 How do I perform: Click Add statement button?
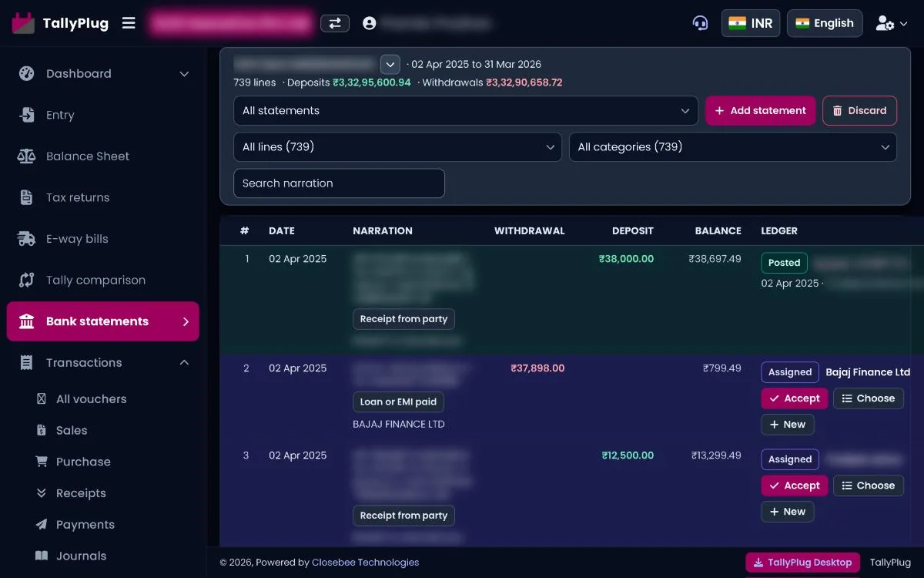pos(760,111)
